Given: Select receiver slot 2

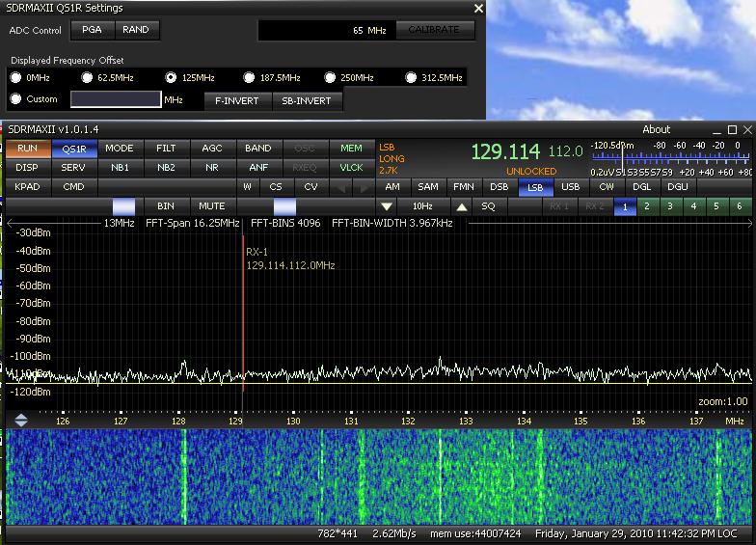Looking at the screenshot, I should click(x=647, y=206).
